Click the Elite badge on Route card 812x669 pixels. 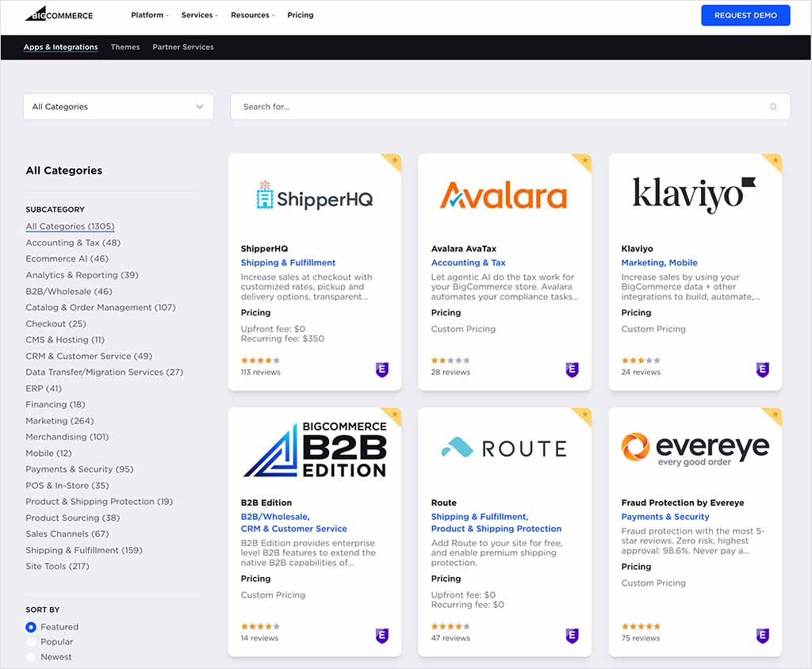pos(572,636)
